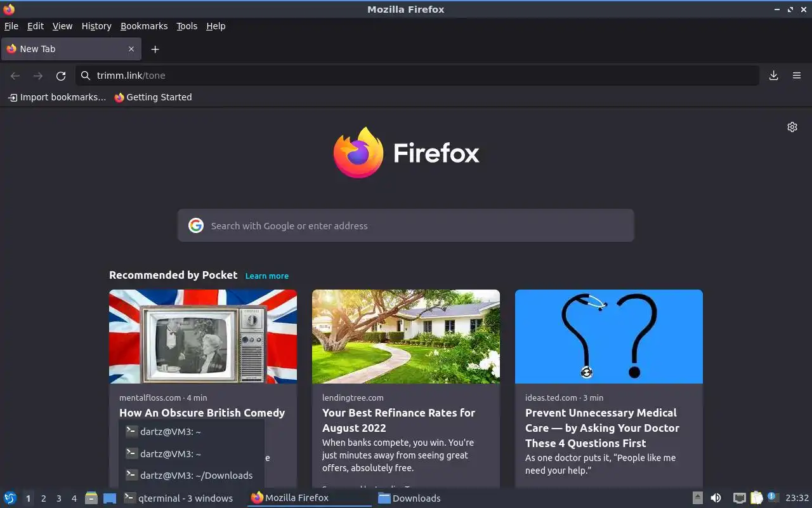
Task: Open the History menu
Action: click(x=96, y=26)
